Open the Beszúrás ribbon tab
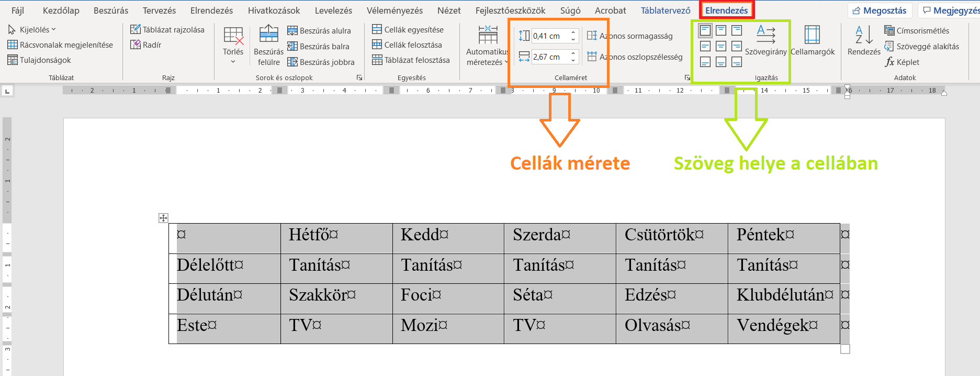Viewport: 980px width, 376px height. (x=111, y=10)
